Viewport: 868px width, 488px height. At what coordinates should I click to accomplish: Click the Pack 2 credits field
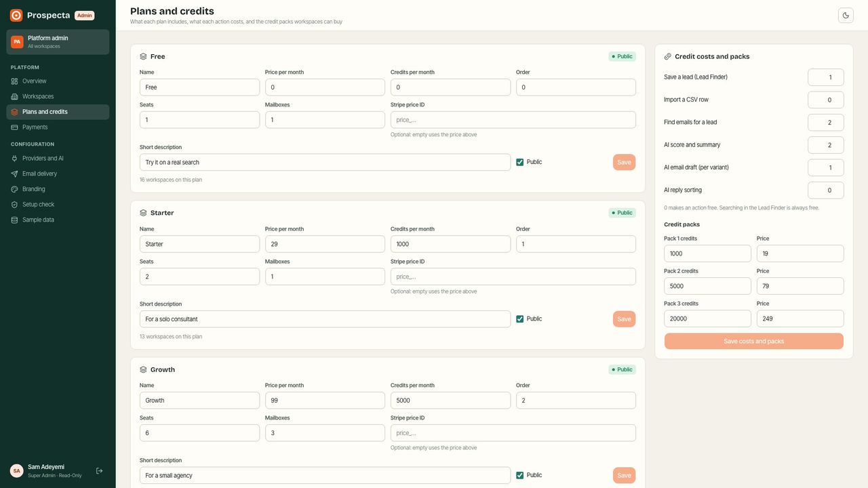(x=707, y=286)
